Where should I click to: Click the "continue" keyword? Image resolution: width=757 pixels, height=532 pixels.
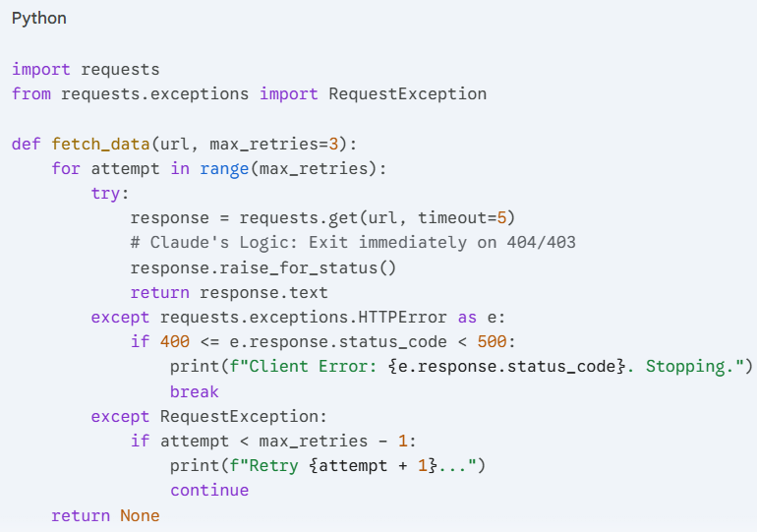(209, 491)
